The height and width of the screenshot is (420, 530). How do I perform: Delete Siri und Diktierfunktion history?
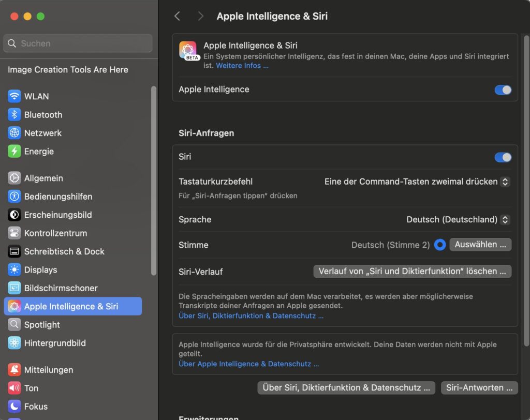coord(412,272)
